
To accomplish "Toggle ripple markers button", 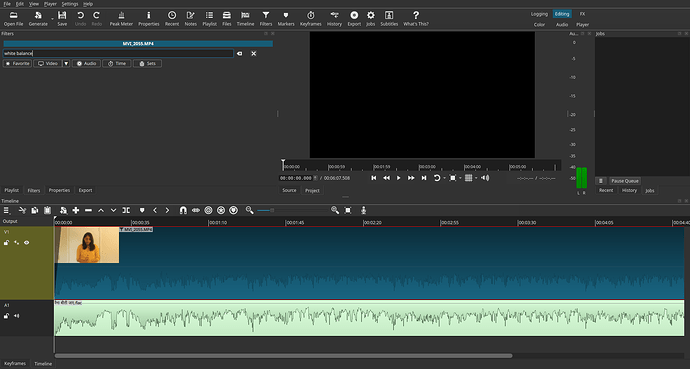I will point(234,211).
